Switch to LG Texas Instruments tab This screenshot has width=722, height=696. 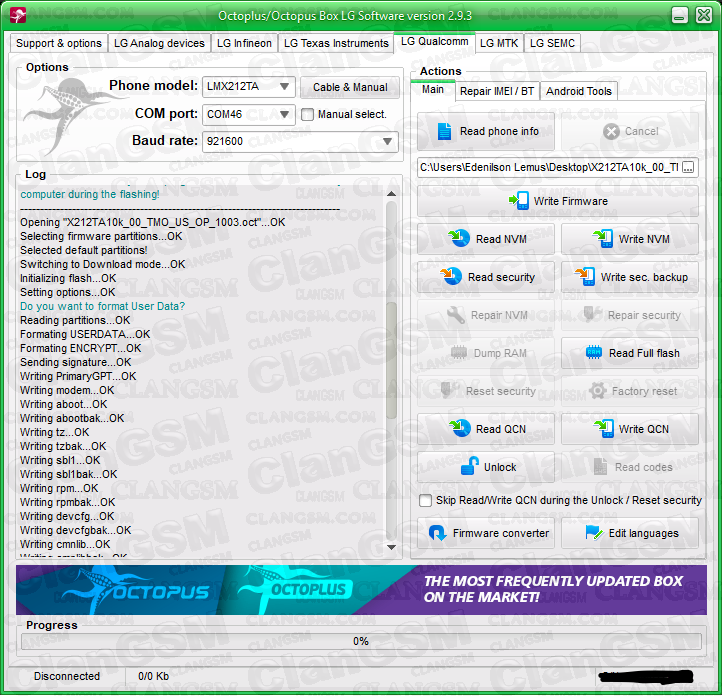[x=336, y=43]
